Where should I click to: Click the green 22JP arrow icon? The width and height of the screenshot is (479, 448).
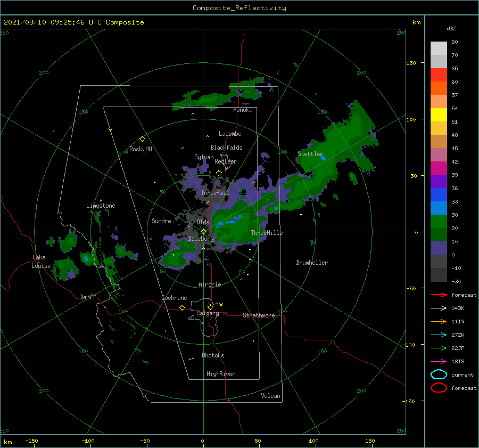[439, 348]
